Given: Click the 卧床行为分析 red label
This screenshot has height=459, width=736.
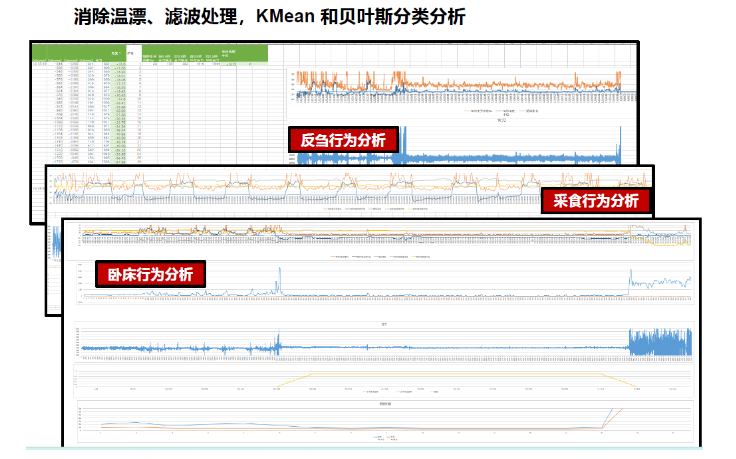Looking at the screenshot, I should click(151, 274).
